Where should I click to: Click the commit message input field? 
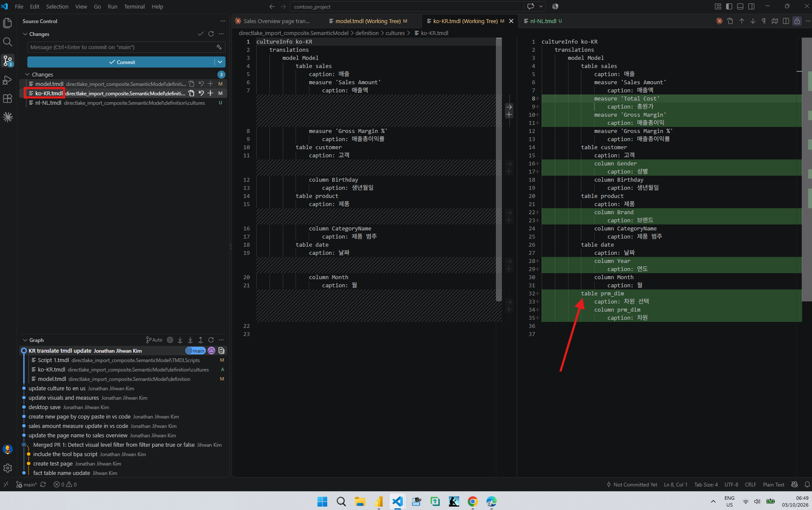coord(122,47)
